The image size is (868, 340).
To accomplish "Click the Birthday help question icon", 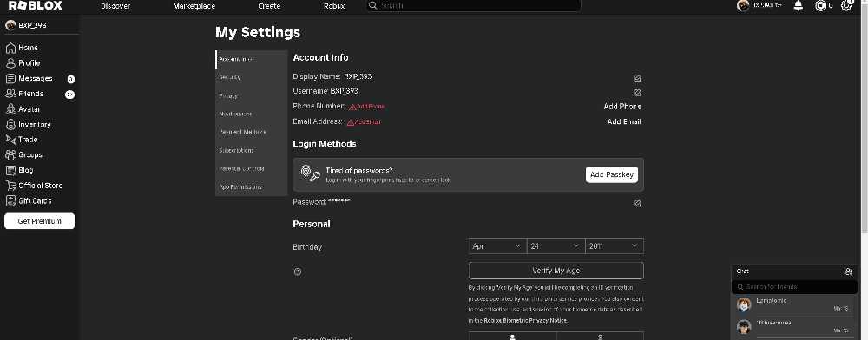I will [298, 271].
